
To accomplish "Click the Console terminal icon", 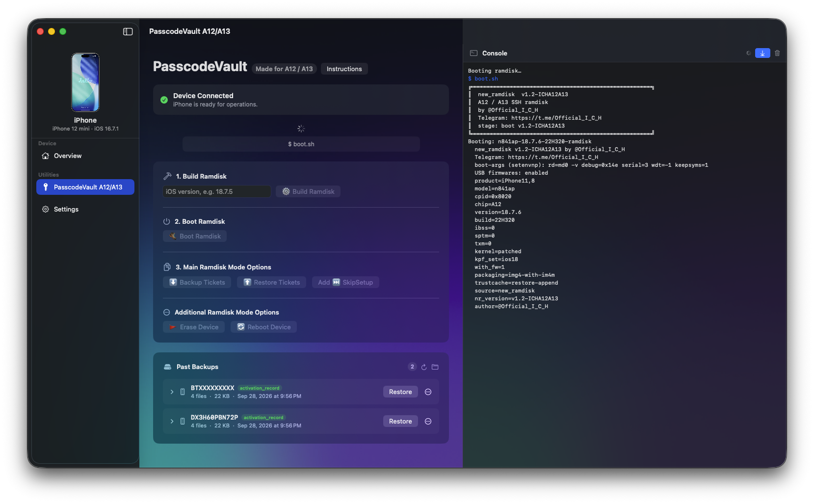I will (x=473, y=53).
